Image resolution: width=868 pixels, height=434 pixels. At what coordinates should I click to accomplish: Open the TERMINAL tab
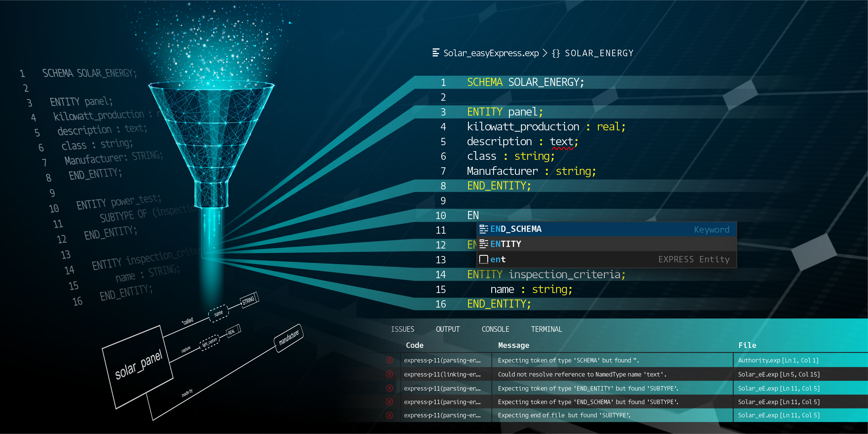click(546, 329)
